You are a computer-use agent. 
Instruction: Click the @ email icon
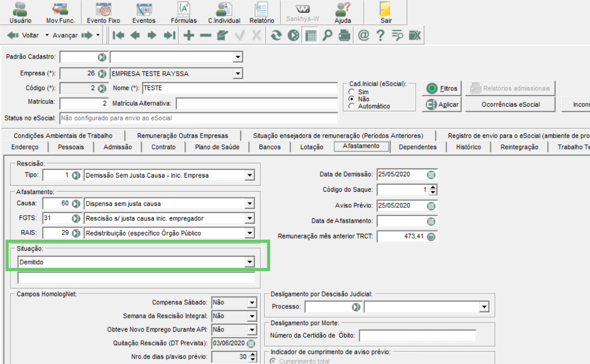[x=363, y=35]
